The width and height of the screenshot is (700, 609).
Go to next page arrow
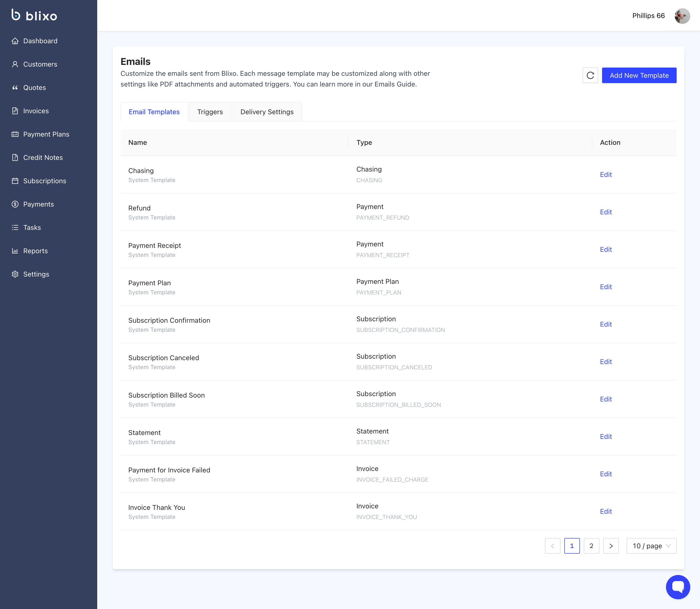[x=611, y=546]
